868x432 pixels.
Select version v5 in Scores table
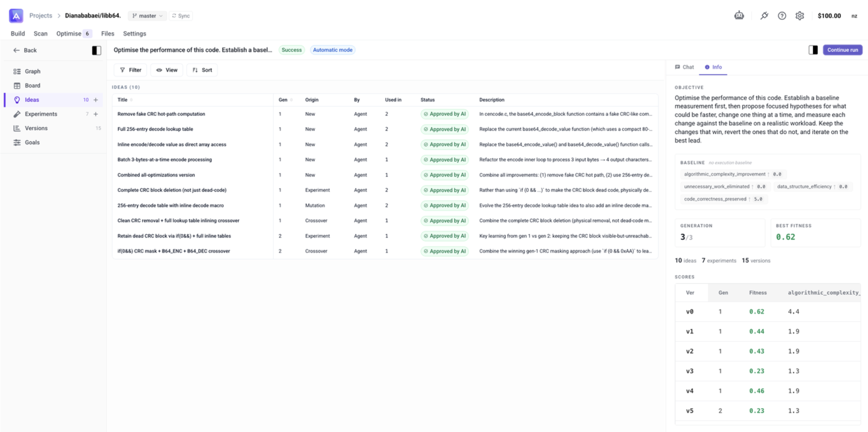[689, 410]
